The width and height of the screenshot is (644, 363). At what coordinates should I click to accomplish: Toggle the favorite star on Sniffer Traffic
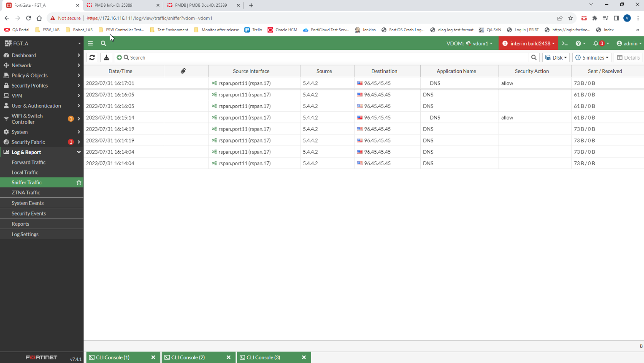pos(78,182)
